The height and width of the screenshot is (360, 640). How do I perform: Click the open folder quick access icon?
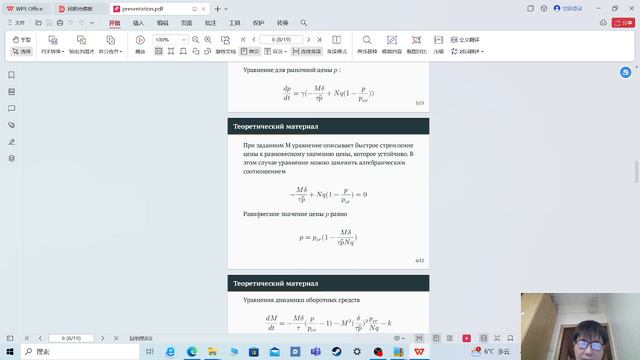(x=38, y=23)
